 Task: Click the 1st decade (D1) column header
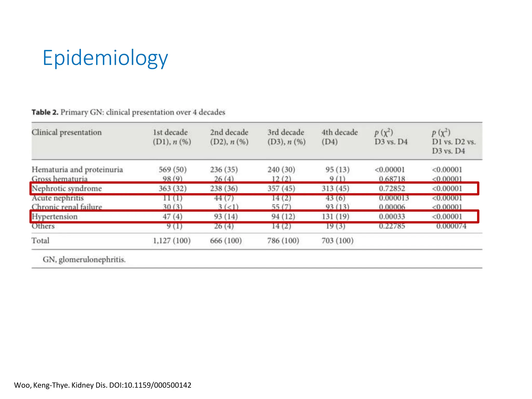(172, 137)
